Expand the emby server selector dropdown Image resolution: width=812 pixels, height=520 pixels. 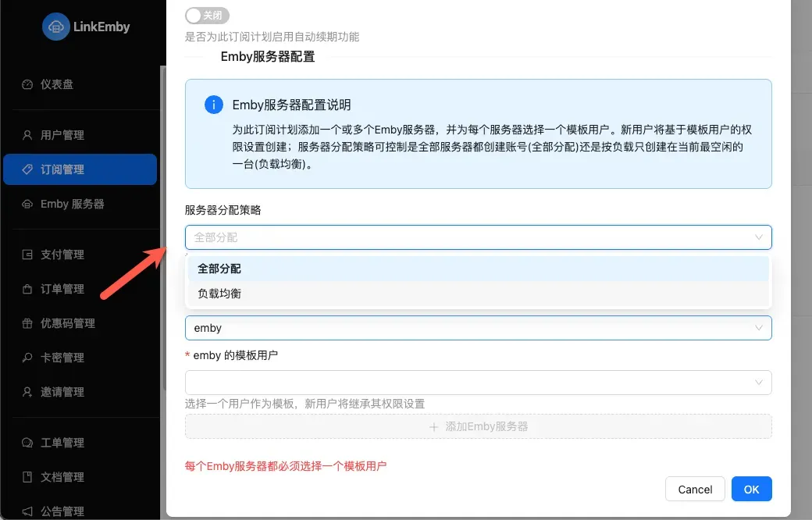pos(478,328)
